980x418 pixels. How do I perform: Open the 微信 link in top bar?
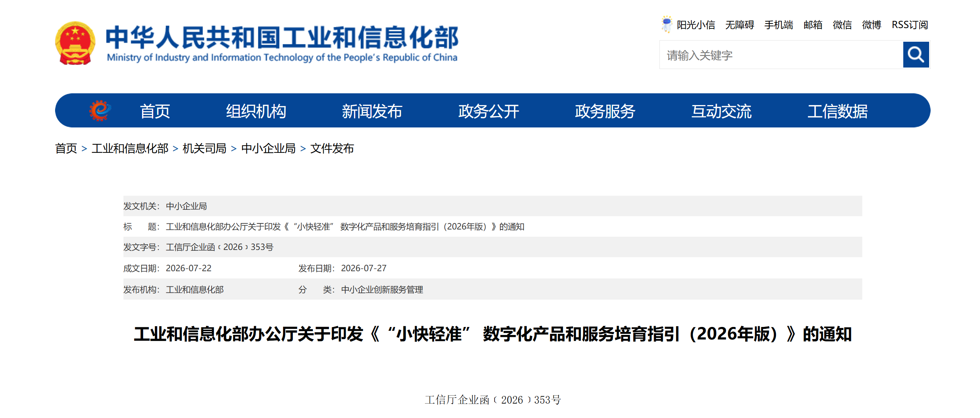click(842, 25)
